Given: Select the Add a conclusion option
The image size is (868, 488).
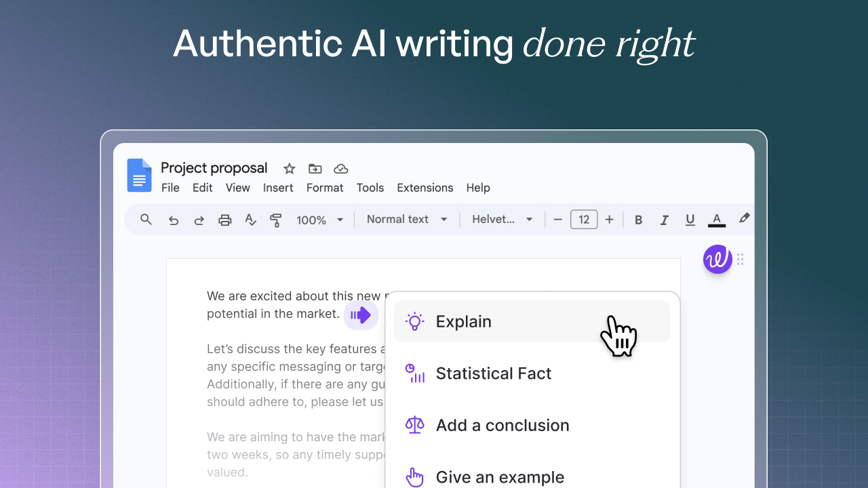Looking at the screenshot, I should pos(502,425).
